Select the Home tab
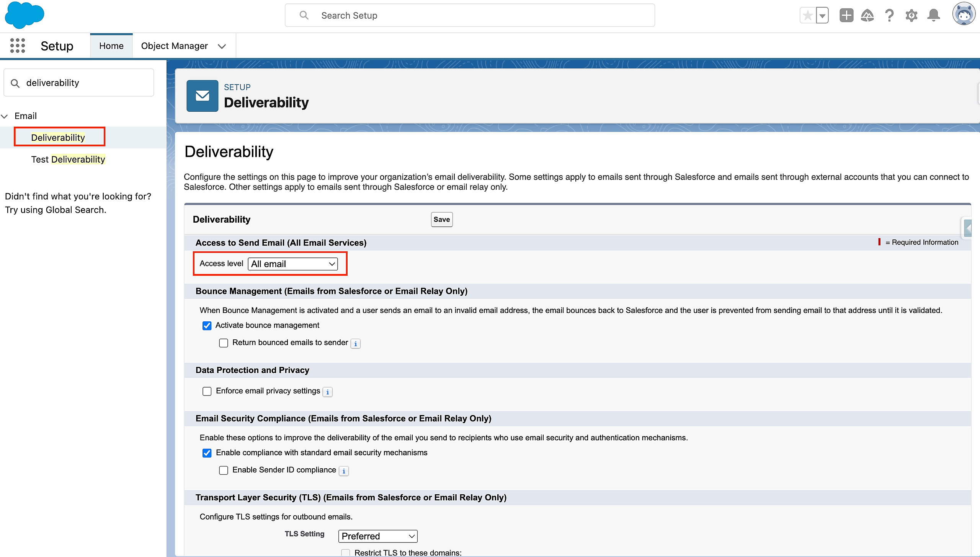Viewport: 980px width, 557px height. [111, 46]
